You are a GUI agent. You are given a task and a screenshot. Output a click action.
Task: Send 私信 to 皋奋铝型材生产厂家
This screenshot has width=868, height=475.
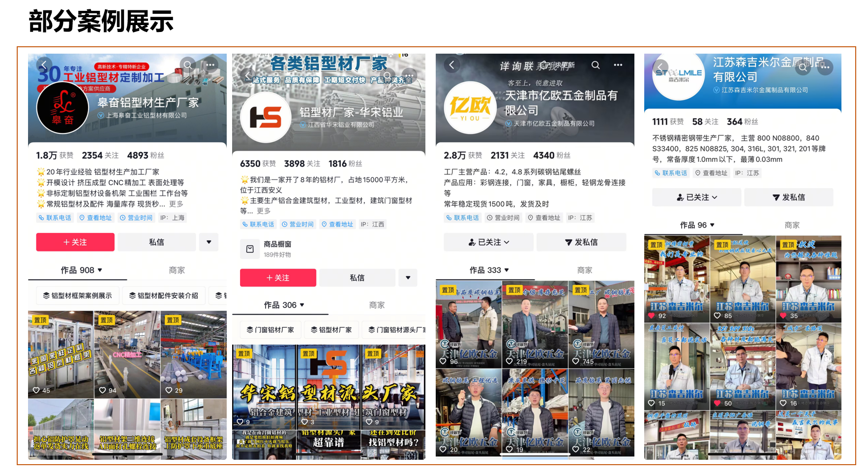tap(156, 242)
